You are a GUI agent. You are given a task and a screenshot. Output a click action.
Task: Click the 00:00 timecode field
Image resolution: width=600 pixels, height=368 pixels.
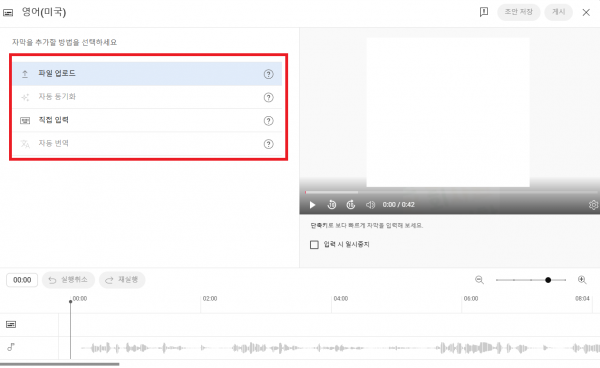22,280
